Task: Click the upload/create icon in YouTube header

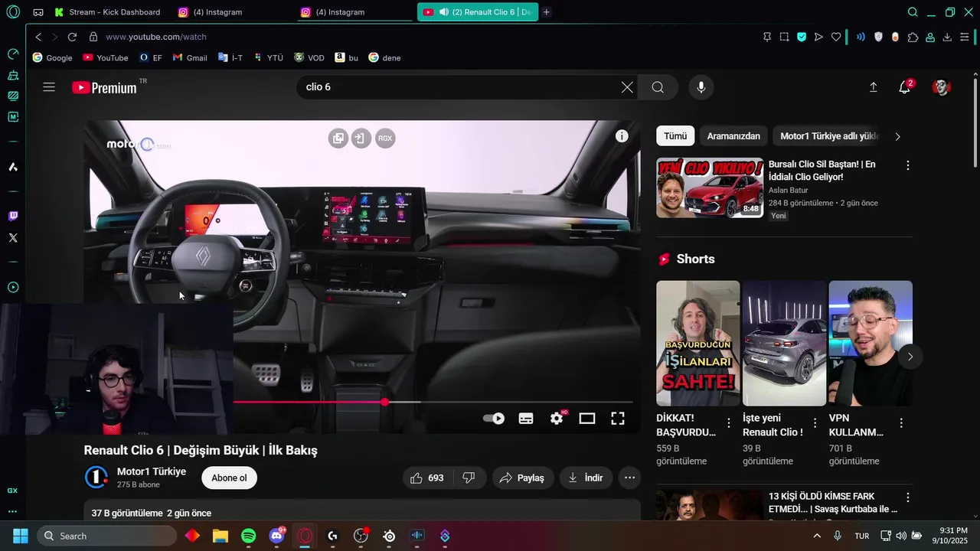Action: pyautogui.click(x=874, y=87)
